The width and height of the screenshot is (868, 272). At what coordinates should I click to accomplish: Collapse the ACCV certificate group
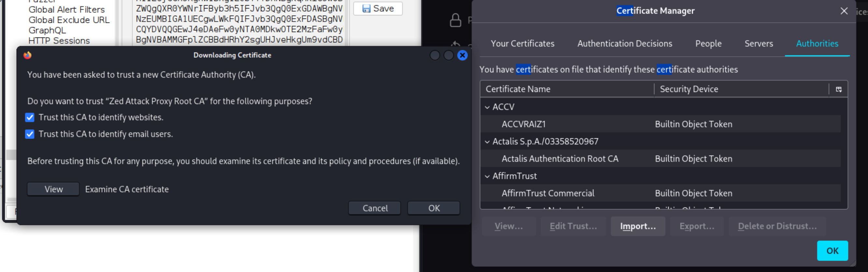487,107
